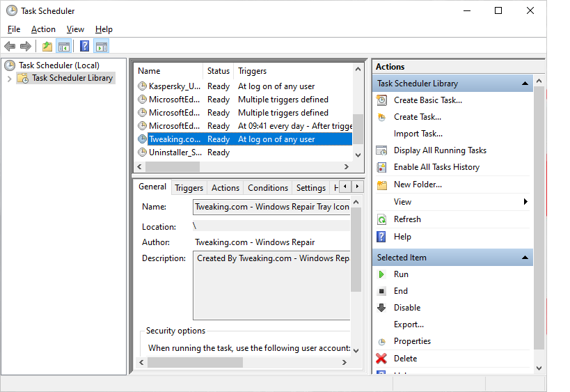The height and width of the screenshot is (392, 570).
Task: Click the Back arrow toolbar icon
Action: (10, 47)
